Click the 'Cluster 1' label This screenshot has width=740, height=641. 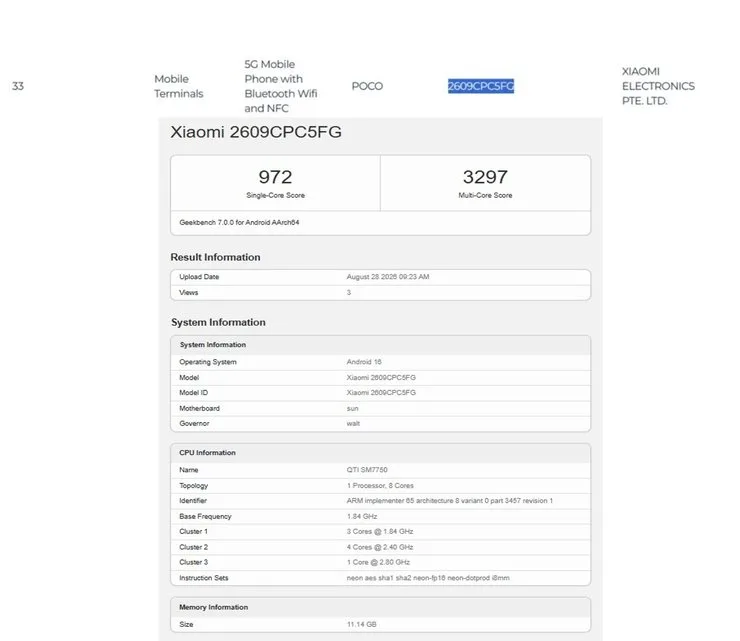pos(193,531)
